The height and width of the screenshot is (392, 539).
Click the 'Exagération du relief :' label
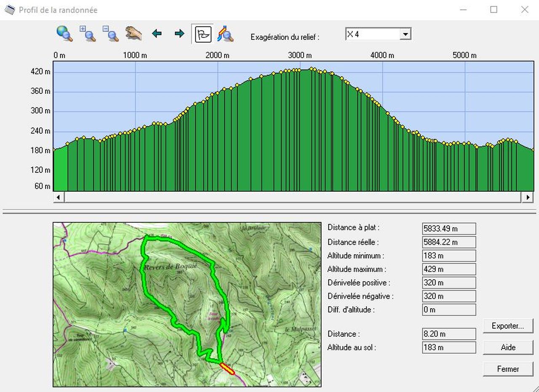tap(285, 37)
